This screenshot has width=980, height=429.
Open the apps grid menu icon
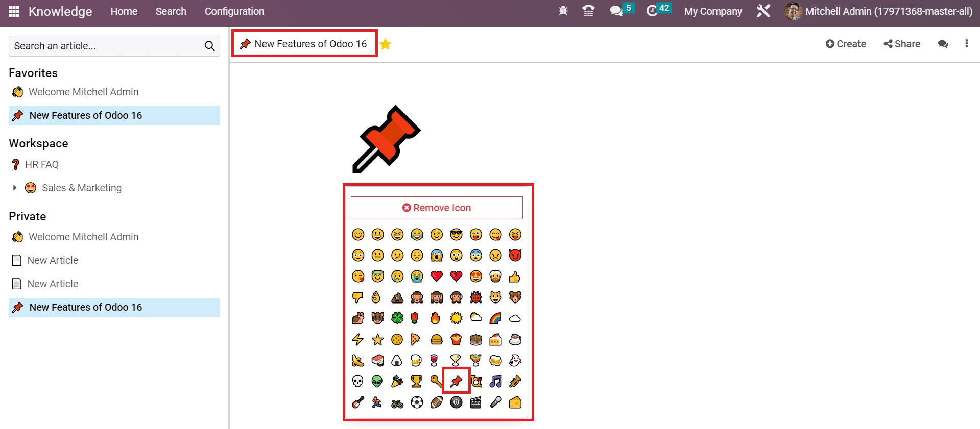[x=14, y=11]
